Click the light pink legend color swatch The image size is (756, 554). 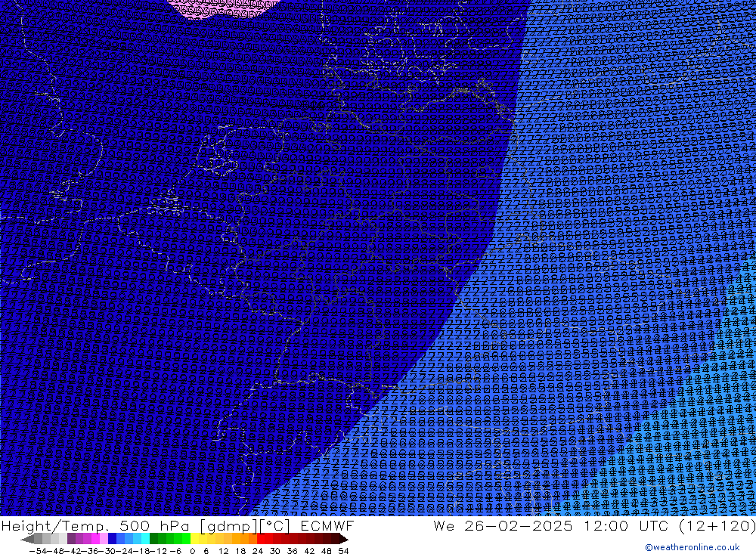click(x=104, y=539)
